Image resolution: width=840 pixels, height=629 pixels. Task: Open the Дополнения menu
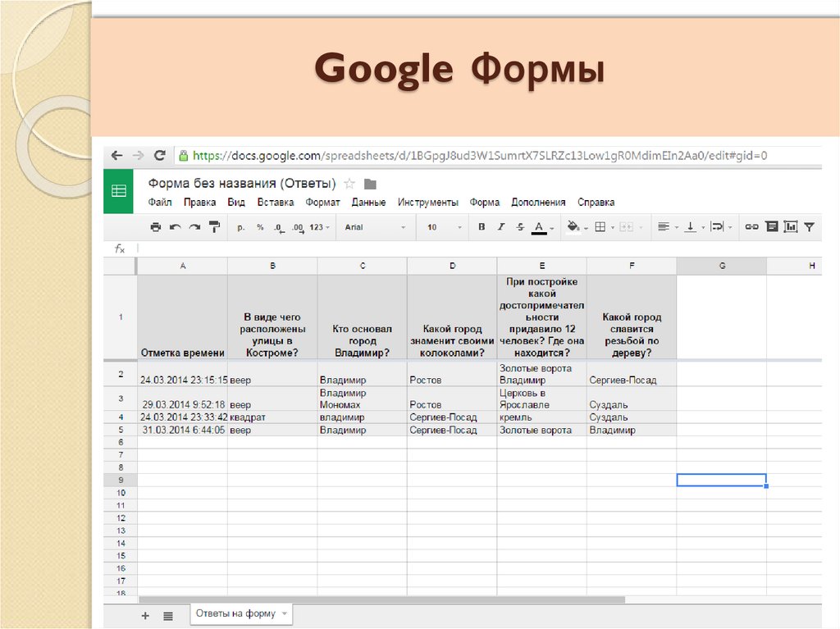coord(538,203)
